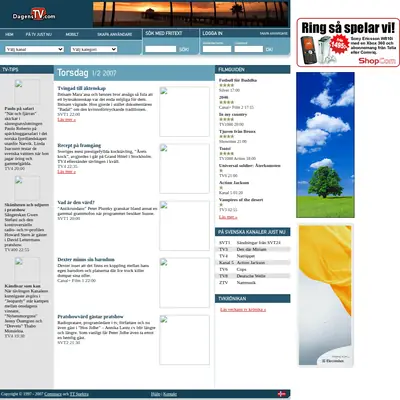The height and width of the screenshot is (400, 400).
Task: Click the Danish flag icon in footer
Action: 282,394
